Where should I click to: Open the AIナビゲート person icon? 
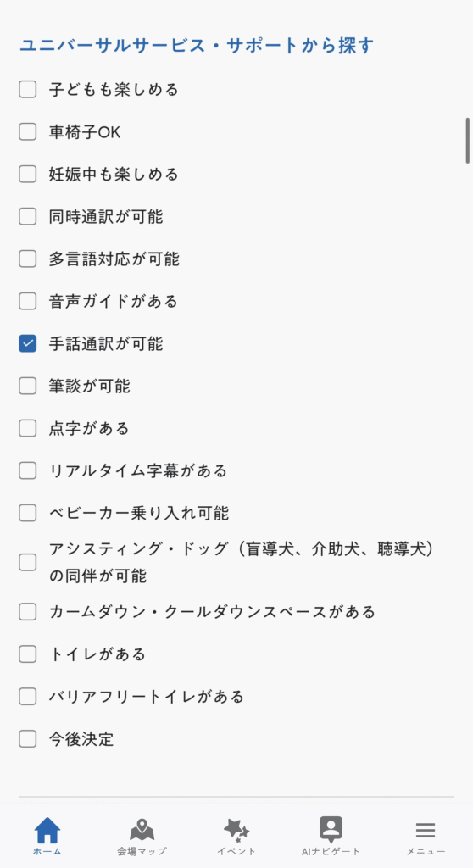(331, 830)
